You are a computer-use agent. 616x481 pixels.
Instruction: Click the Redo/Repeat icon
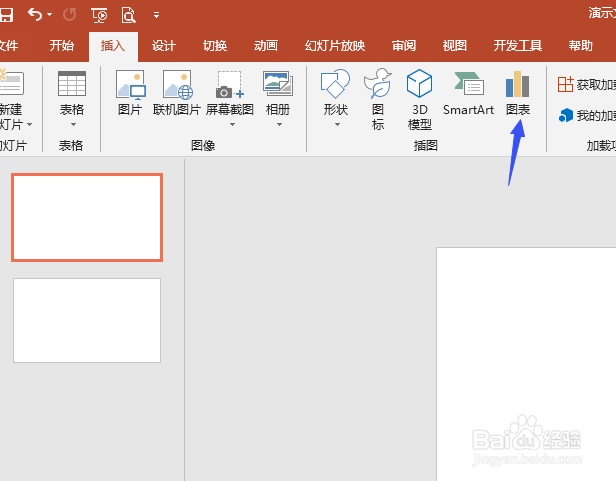click(x=70, y=15)
